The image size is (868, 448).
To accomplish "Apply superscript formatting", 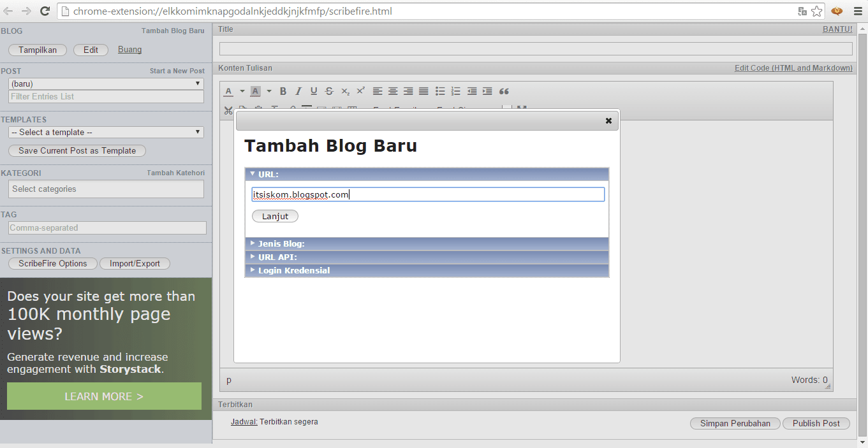I will coord(360,91).
